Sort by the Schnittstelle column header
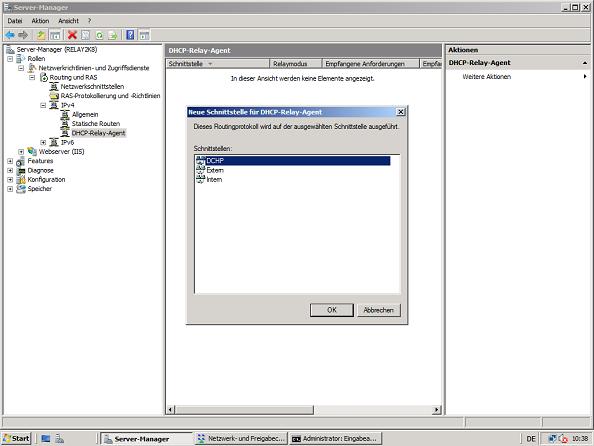 218,64
